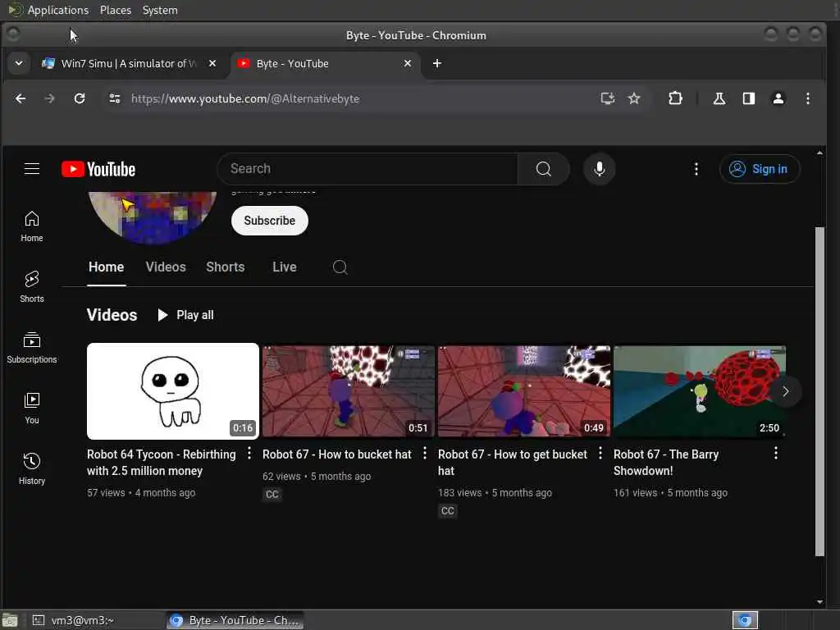Close the Byte - YouTube tab
840x630 pixels.
(408, 63)
